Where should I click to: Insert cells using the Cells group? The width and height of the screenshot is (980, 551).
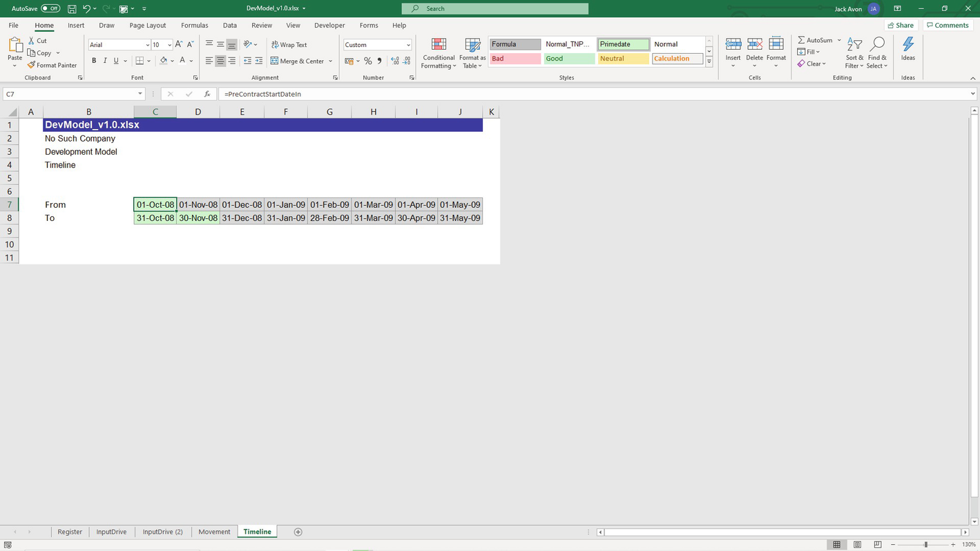click(x=733, y=52)
